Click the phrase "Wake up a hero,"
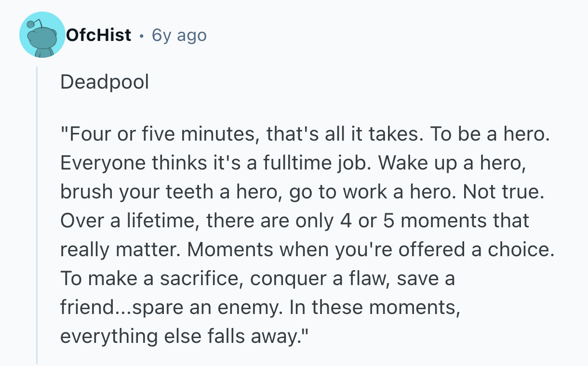 [x=452, y=163]
